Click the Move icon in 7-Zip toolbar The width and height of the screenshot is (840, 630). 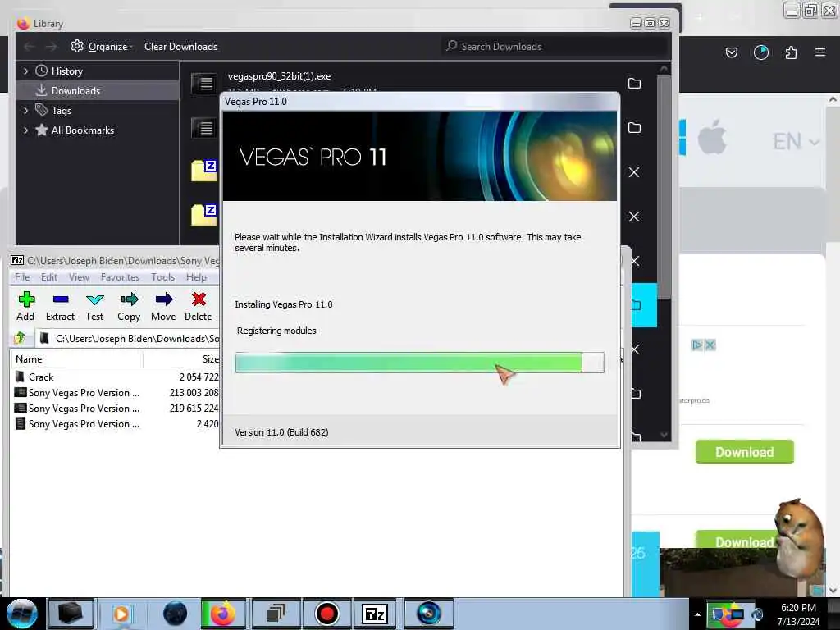(x=164, y=299)
